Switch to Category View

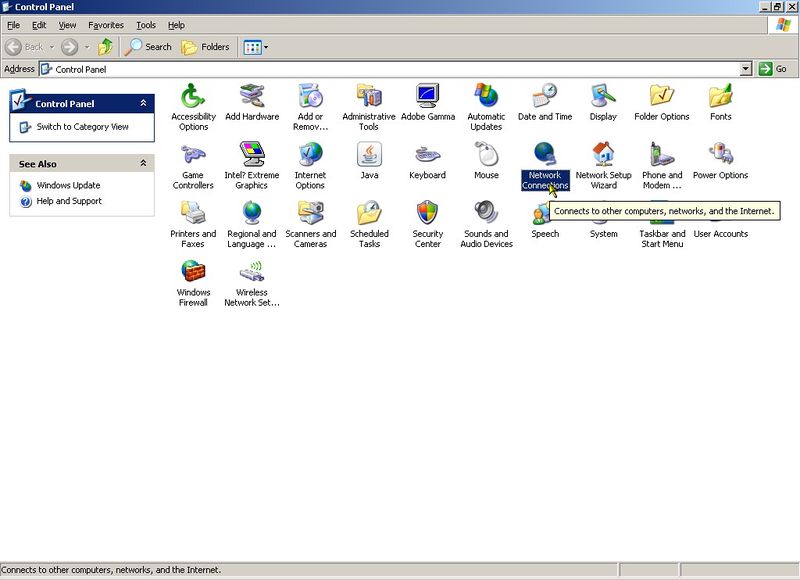click(x=82, y=127)
